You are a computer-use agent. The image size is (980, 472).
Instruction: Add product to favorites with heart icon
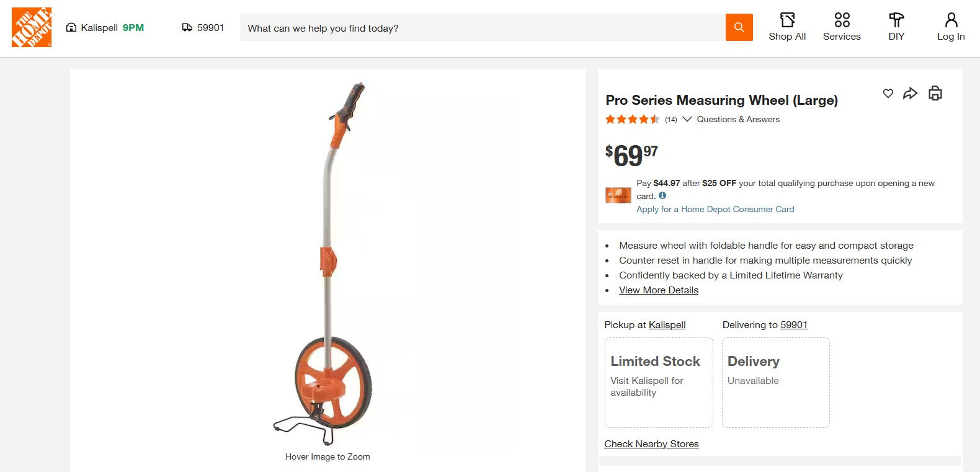pyautogui.click(x=888, y=93)
